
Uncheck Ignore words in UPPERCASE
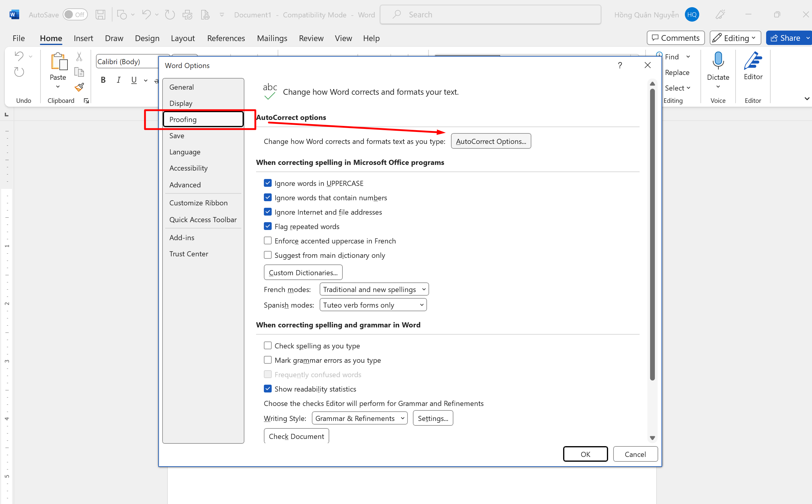coord(268,183)
